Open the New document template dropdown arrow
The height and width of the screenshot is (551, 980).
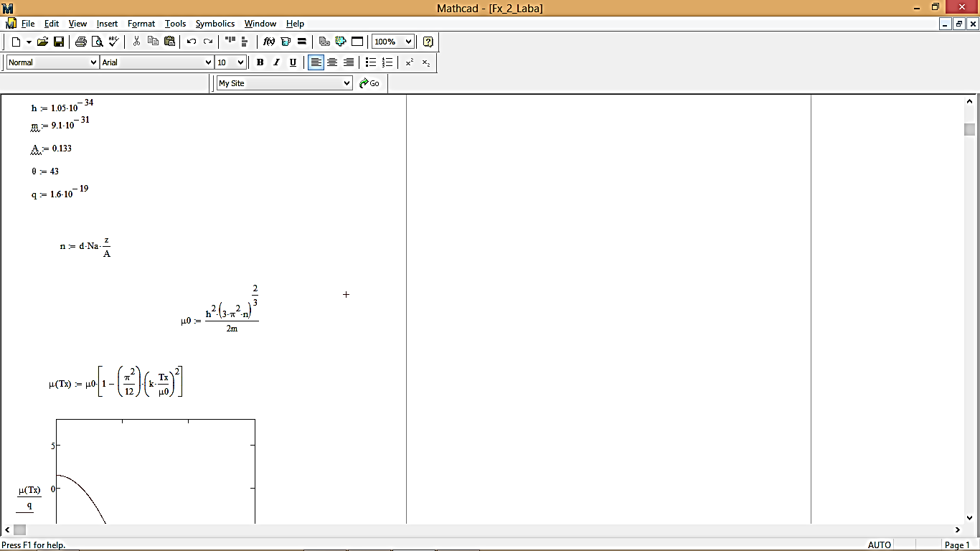click(29, 42)
